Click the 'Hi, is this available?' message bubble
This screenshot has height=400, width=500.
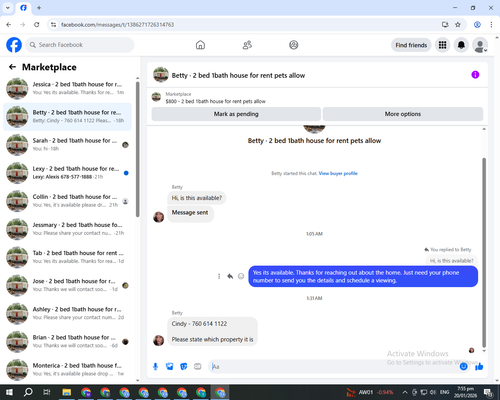(197, 198)
